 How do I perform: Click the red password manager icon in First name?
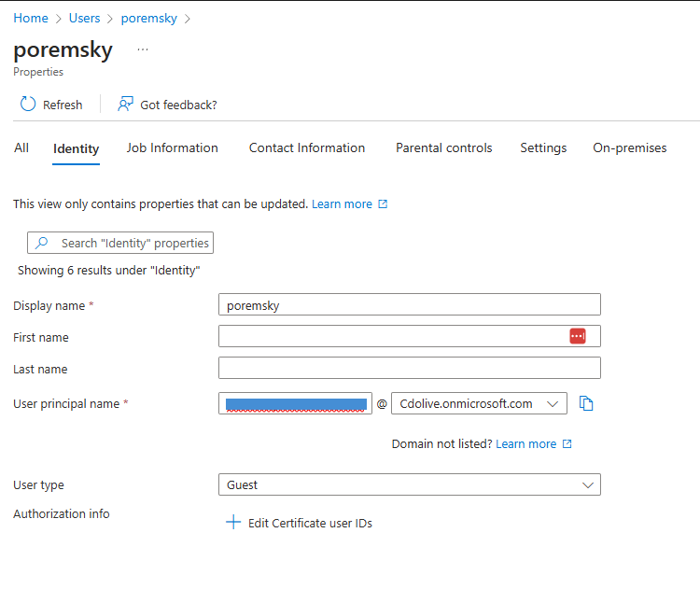(578, 336)
